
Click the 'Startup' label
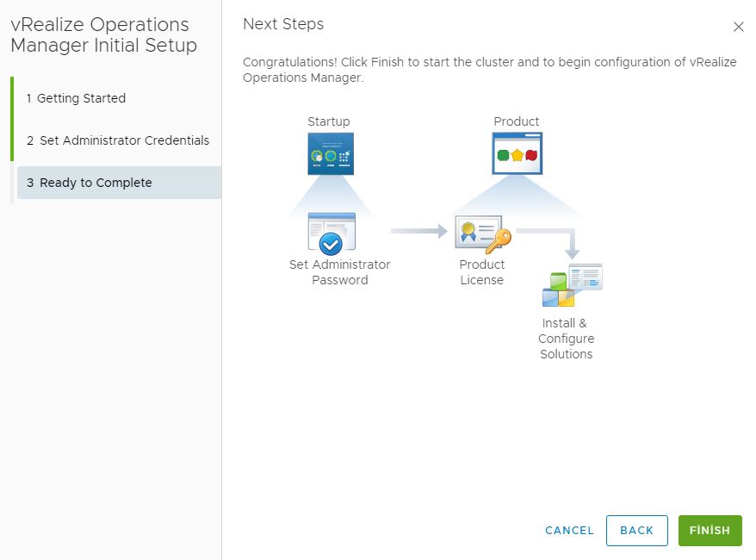click(329, 121)
